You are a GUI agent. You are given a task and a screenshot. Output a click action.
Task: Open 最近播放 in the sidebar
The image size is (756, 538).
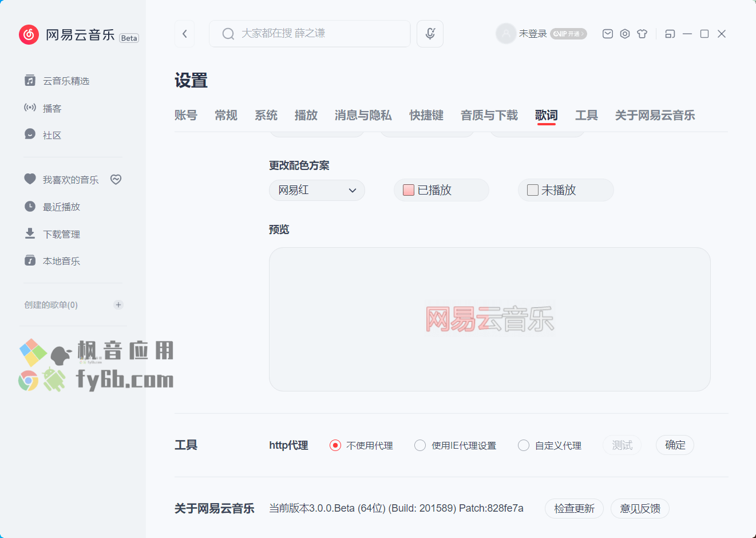pyautogui.click(x=61, y=207)
